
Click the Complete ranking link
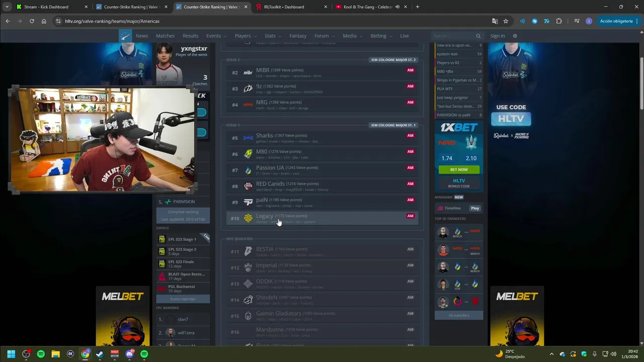tap(183, 212)
